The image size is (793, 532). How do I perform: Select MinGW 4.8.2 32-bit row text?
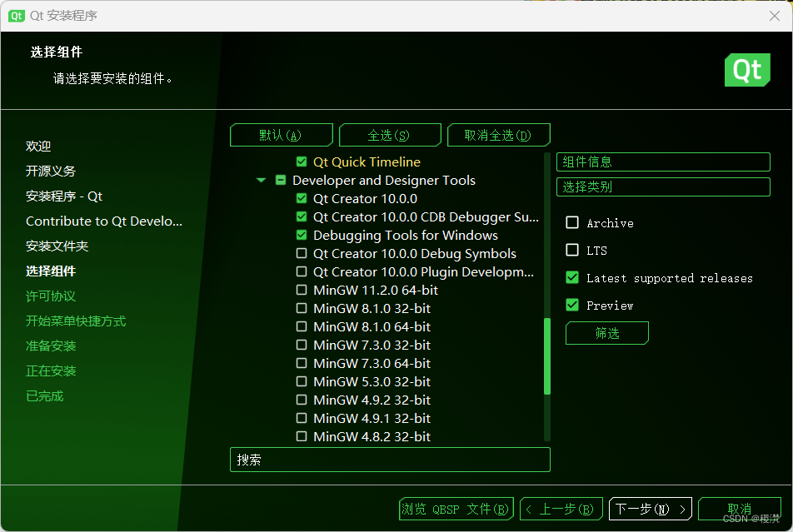coord(372,436)
